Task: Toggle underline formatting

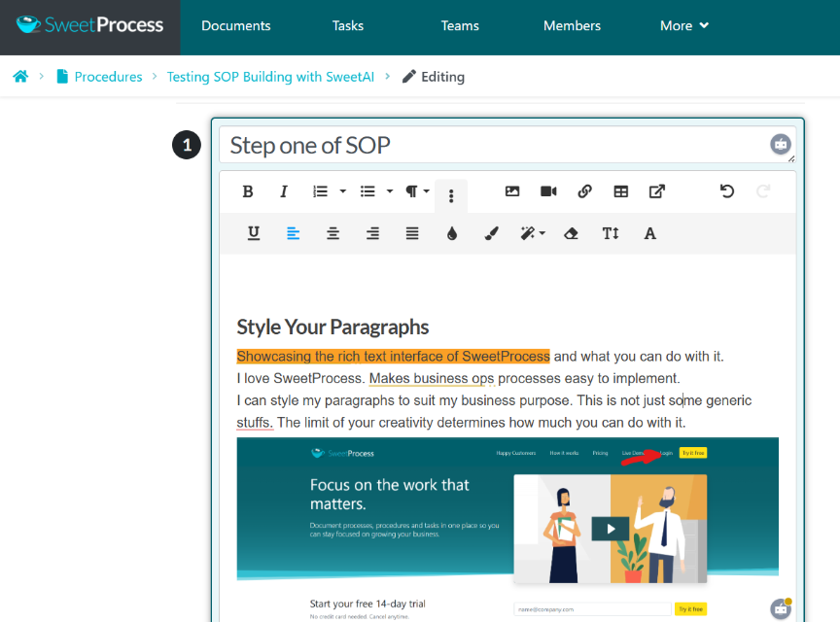Action: [254, 233]
